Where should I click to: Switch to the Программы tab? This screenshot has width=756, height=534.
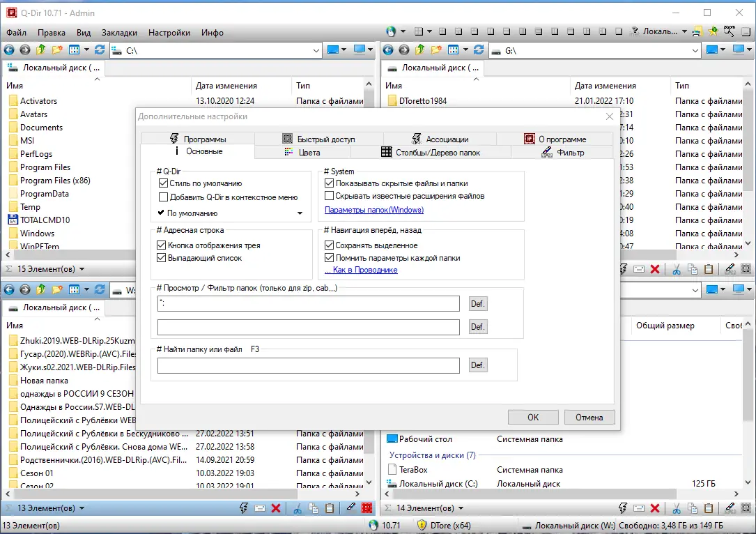[x=198, y=139]
